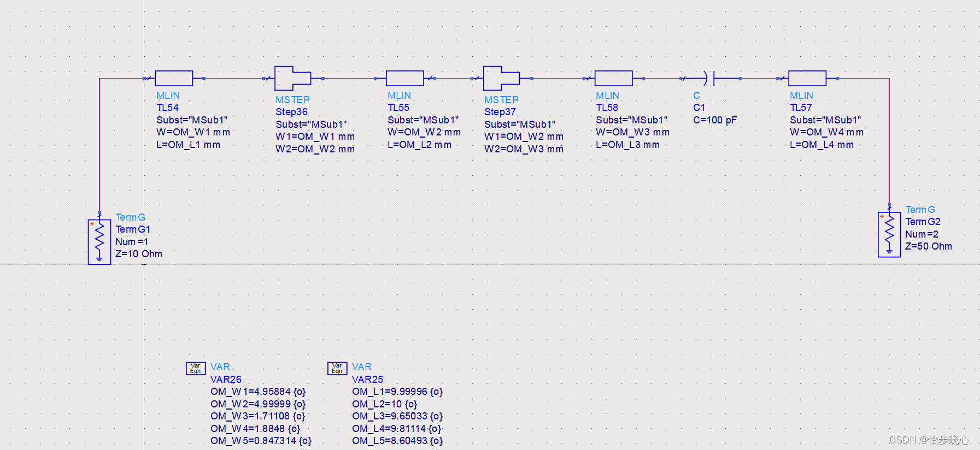Click the TL55 L=OM_L2 mm parameter
Screen dimensions: 980x450
[420, 145]
